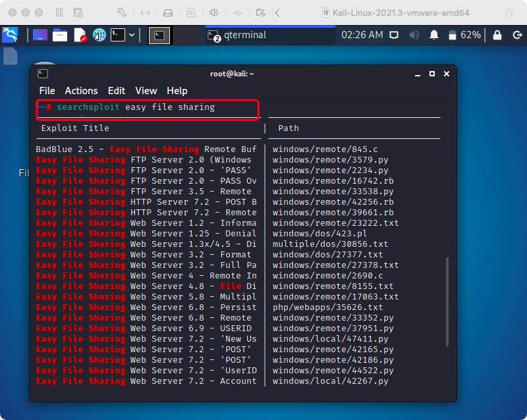Screen dimensions: 527x420
Task: Launch the text editor panel icon
Action: (x=80, y=35)
